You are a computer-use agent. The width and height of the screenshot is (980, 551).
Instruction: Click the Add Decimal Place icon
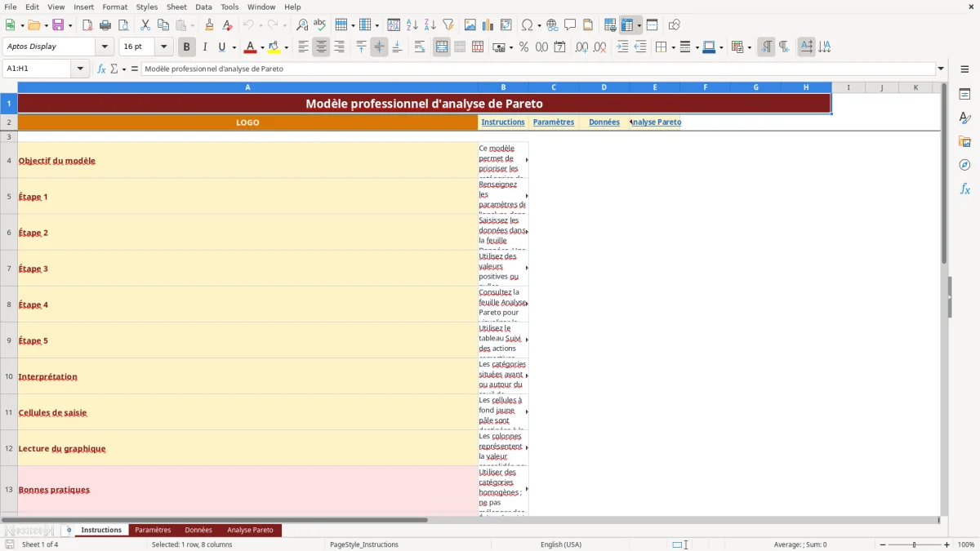[x=582, y=47]
